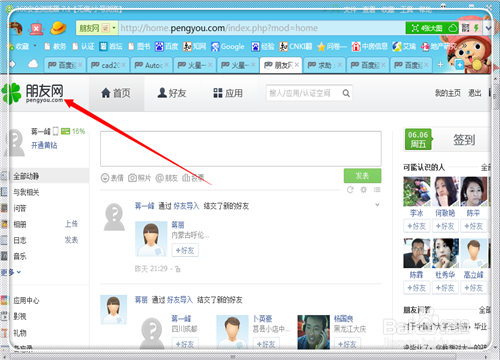Open 问答 in left sidebar
Image resolution: width=500 pixels, height=360 pixels.
tap(20, 208)
